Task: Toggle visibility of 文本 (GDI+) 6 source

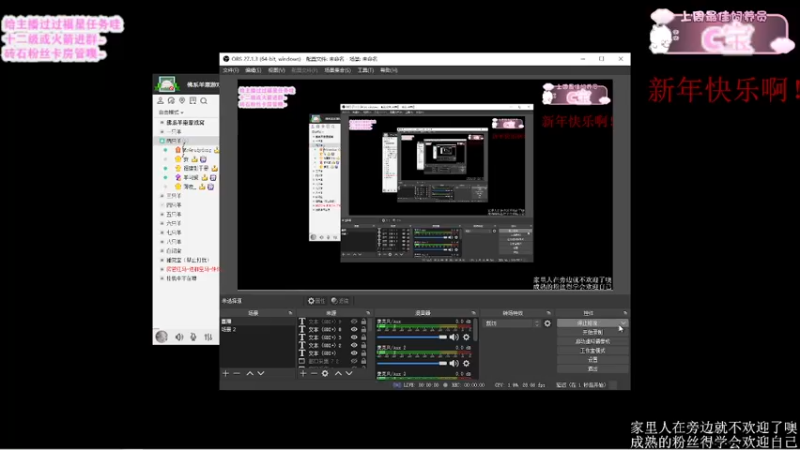Action: click(354, 330)
